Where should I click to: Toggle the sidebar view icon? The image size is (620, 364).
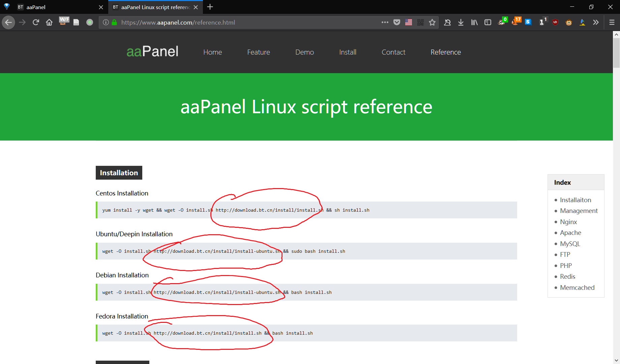coord(488,22)
